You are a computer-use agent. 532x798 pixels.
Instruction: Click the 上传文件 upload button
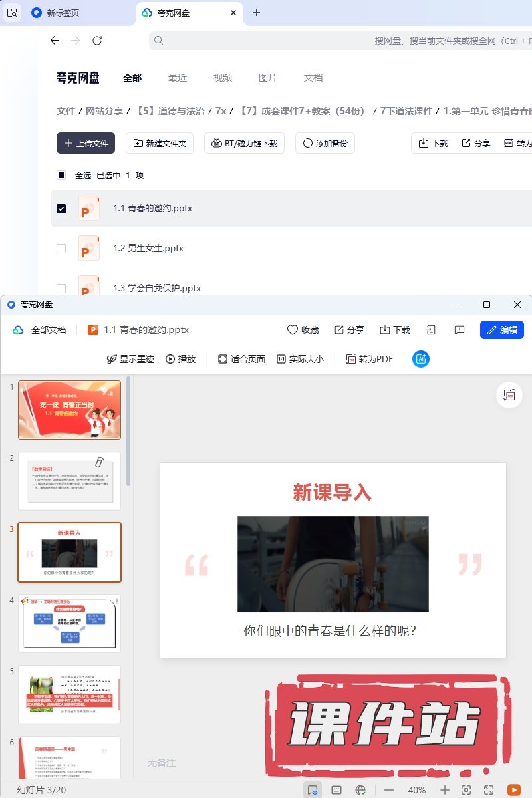[86, 143]
